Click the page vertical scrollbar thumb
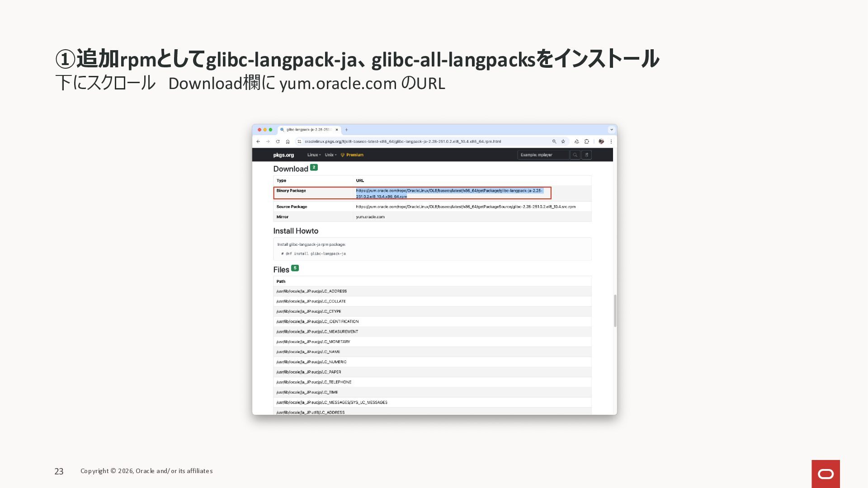This screenshot has height=488, width=868. (615, 311)
